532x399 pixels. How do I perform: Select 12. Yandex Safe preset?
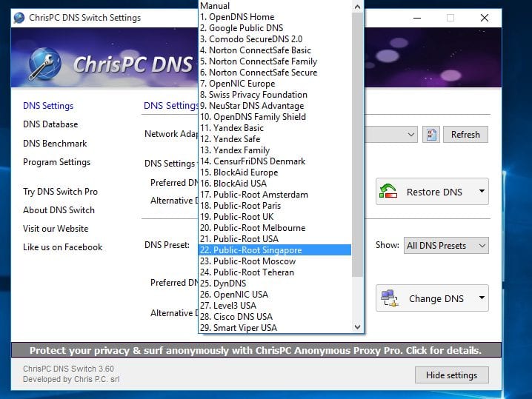[274, 139]
